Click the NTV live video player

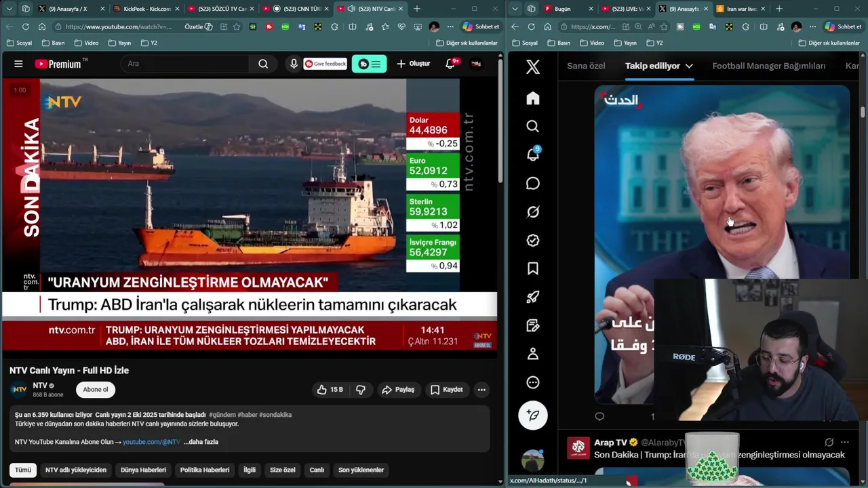pyautogui.click(x=250, y=215)
